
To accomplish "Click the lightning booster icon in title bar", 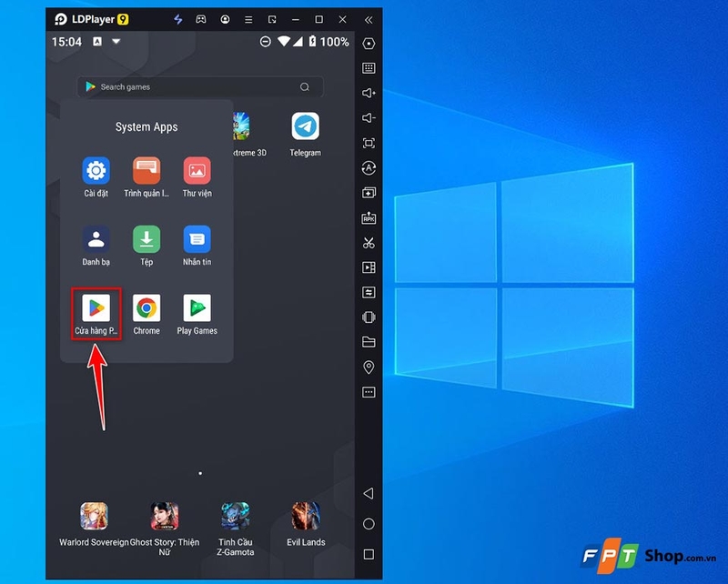I will click(177, 19).
